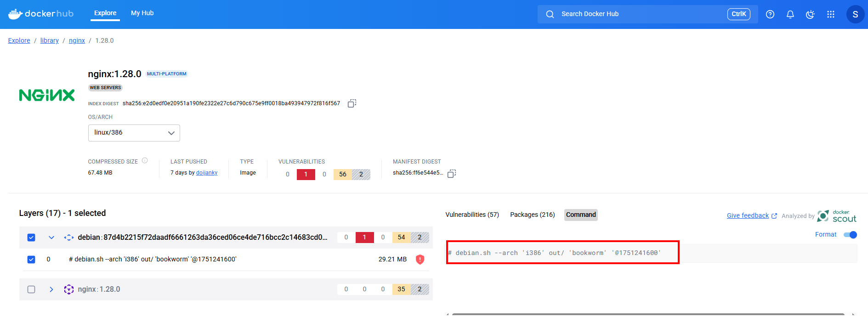Expand the nginx:1.28.0 layer group
Screen dimensions: 868x334
[x=51, y=289]
